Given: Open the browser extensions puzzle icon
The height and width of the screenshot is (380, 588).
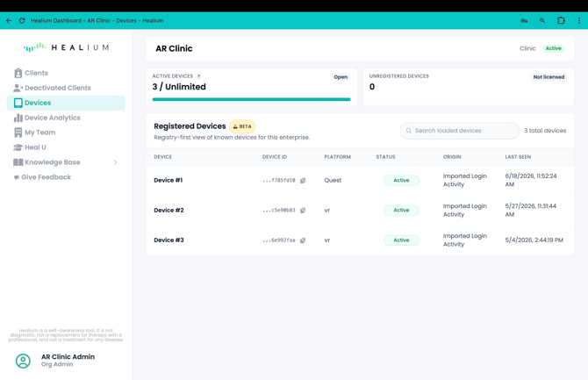Looking at the screenshot, I should [x=561, y=21].
